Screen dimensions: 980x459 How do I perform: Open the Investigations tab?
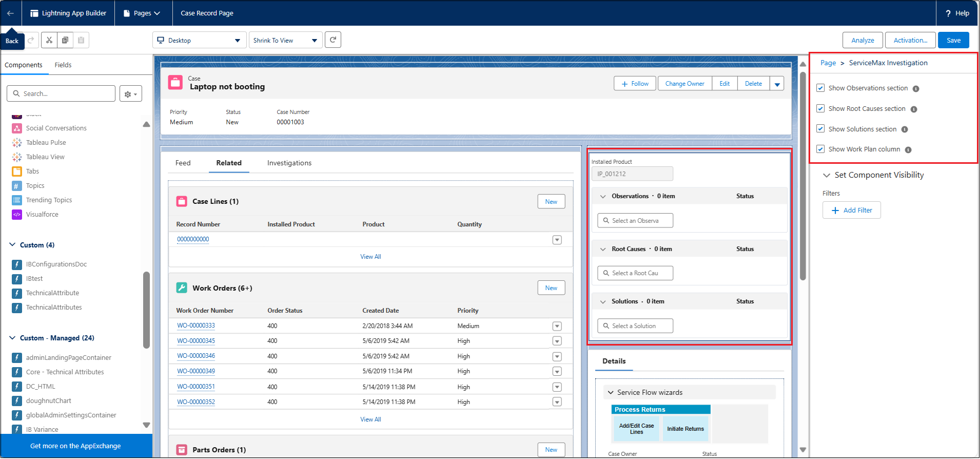point(289,163)
